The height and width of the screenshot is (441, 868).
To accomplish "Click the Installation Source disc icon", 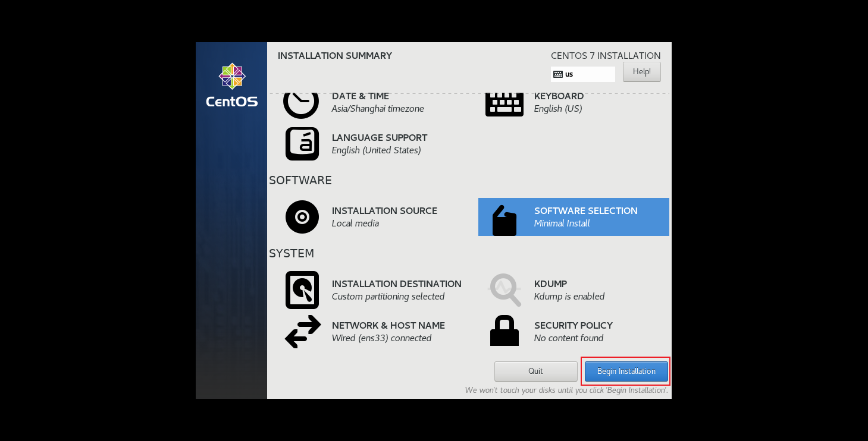I will coord(302,217).
